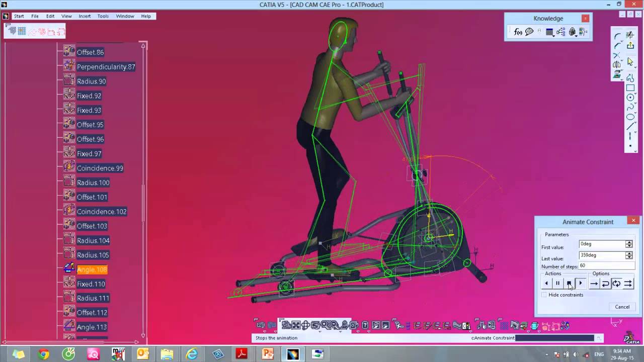Image resolution: width=644 pixels, height=362 pixels.
Task: Toggle the Hide constraints checkbox
Action: tap(544, 295)
